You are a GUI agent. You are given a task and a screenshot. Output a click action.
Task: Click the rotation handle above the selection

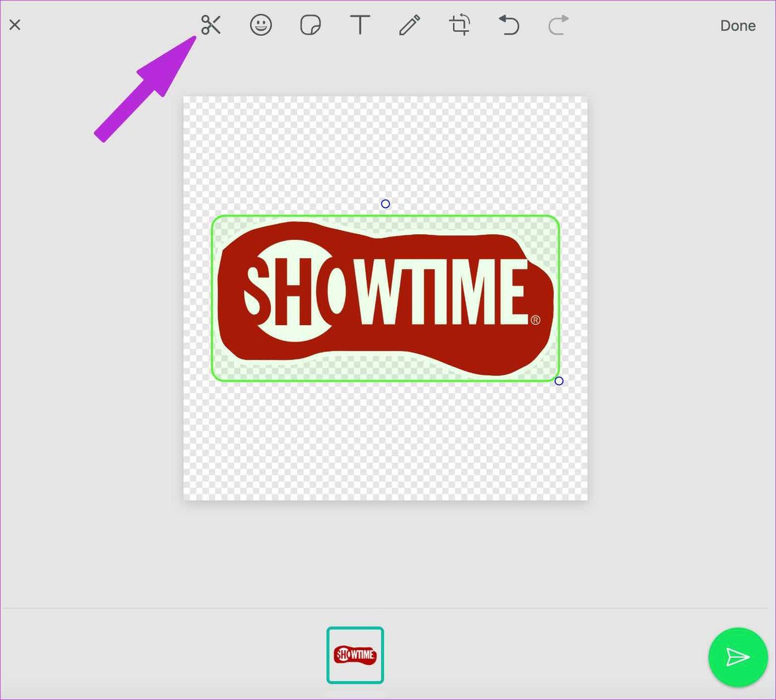tap(385, 204)
